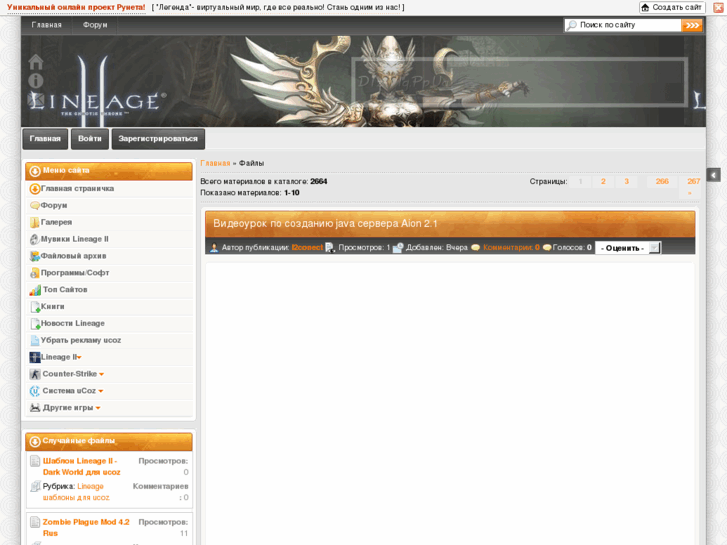The width and height of the screenshot is (727, 545).
Task: Click the Counter-Strike soldier icon
Action: point(35,374)
